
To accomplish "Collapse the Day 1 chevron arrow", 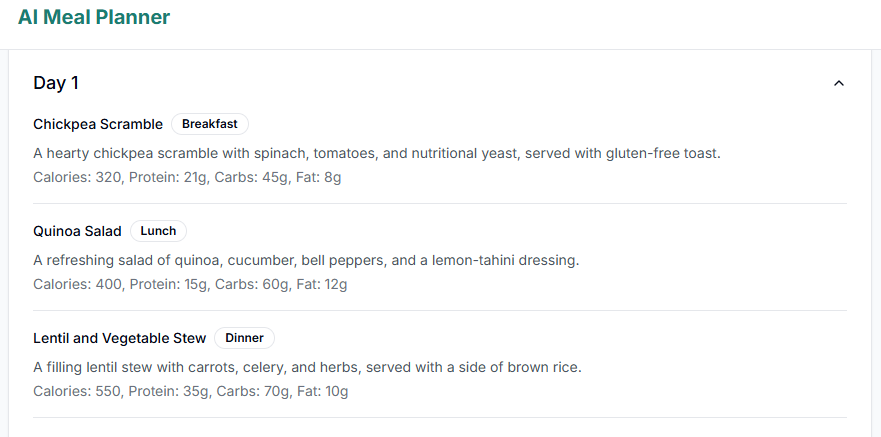I will (x=839, y=83).
